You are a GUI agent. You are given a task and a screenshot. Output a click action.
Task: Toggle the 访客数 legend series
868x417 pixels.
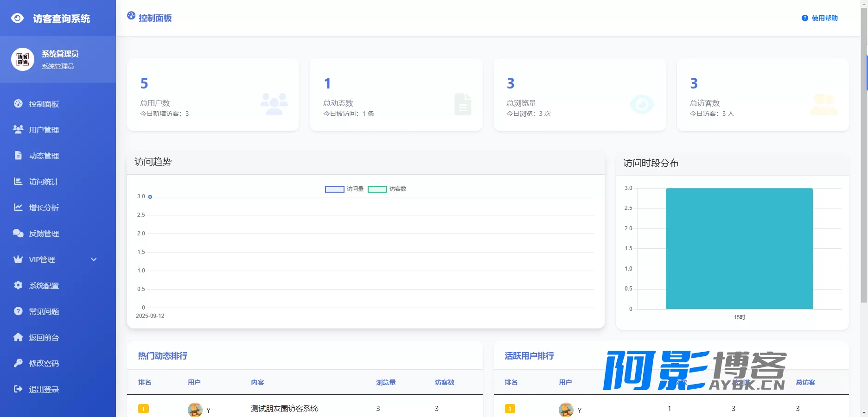pos(387,189)
